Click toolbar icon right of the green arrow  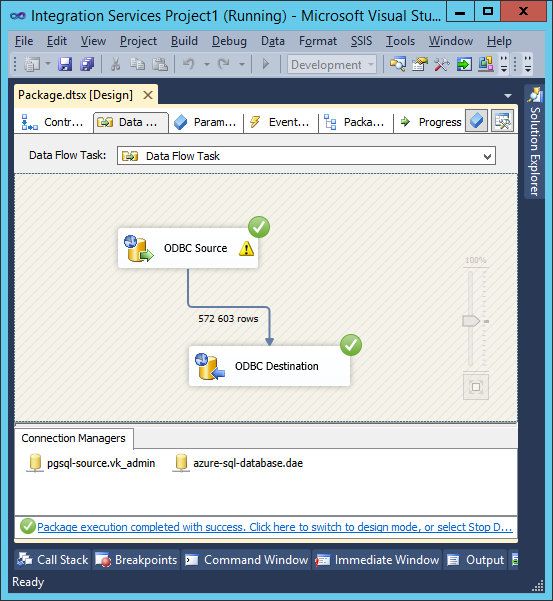[486, 64]
